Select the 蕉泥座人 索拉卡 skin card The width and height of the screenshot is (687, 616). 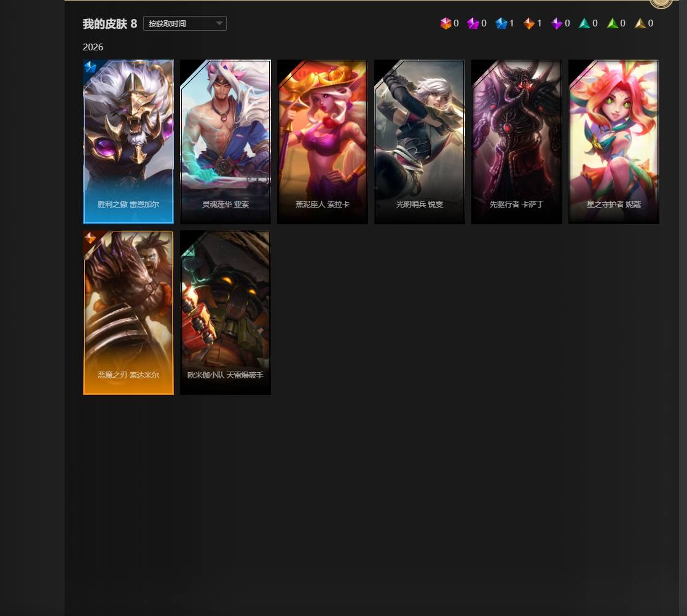[x=323, y=142]
